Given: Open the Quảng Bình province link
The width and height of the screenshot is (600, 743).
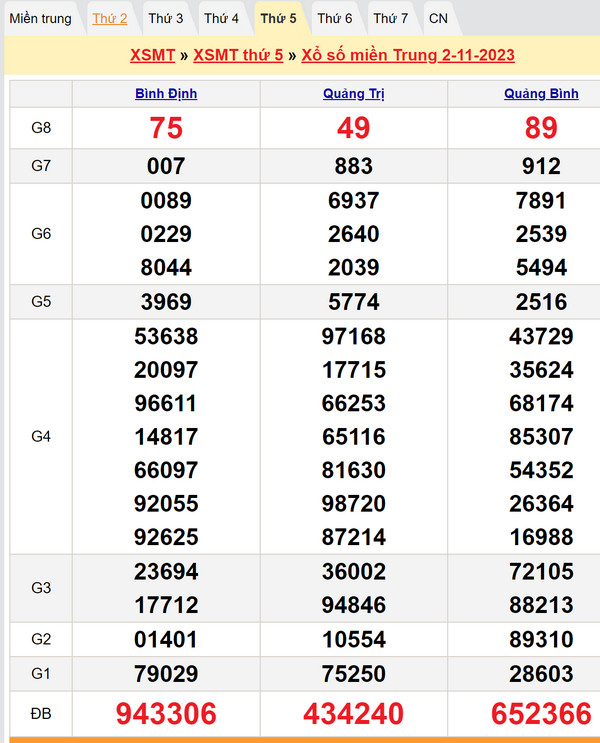Looking at the screenshot, I should tap(541, 94).
